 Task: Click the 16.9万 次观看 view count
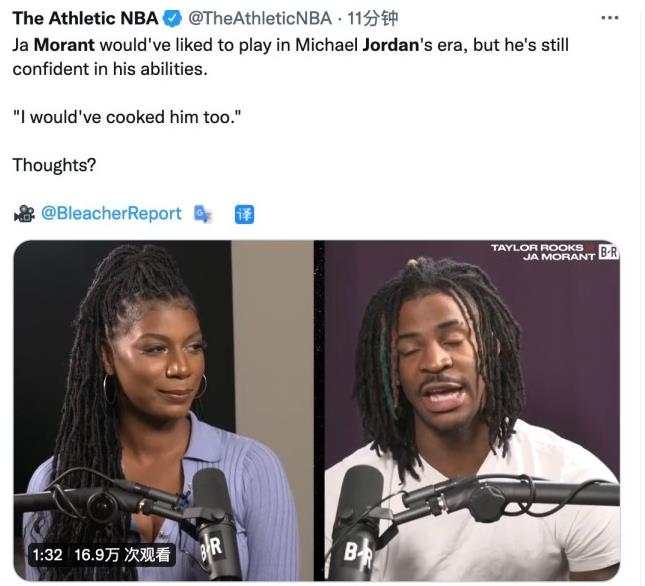[x=122, y=555]
